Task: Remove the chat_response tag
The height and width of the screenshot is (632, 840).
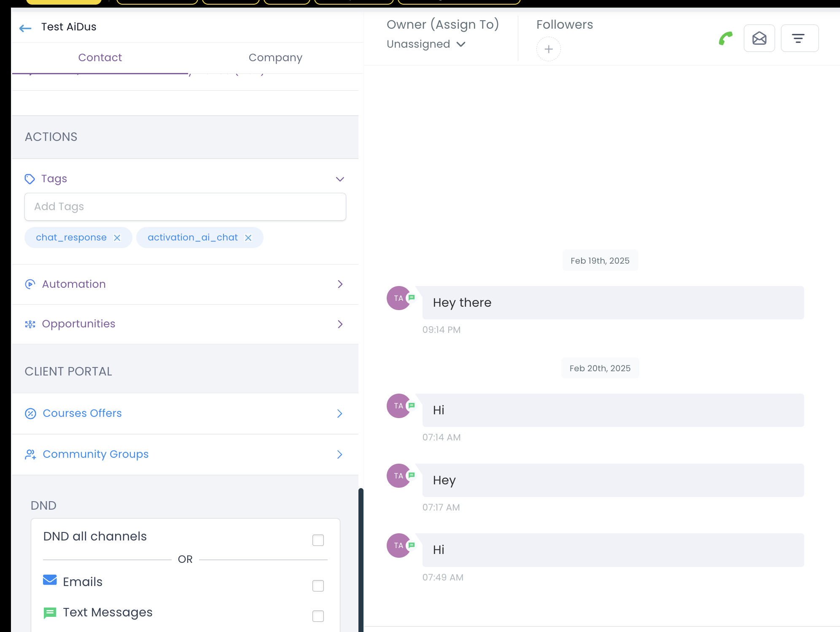Action: (117, 238)
